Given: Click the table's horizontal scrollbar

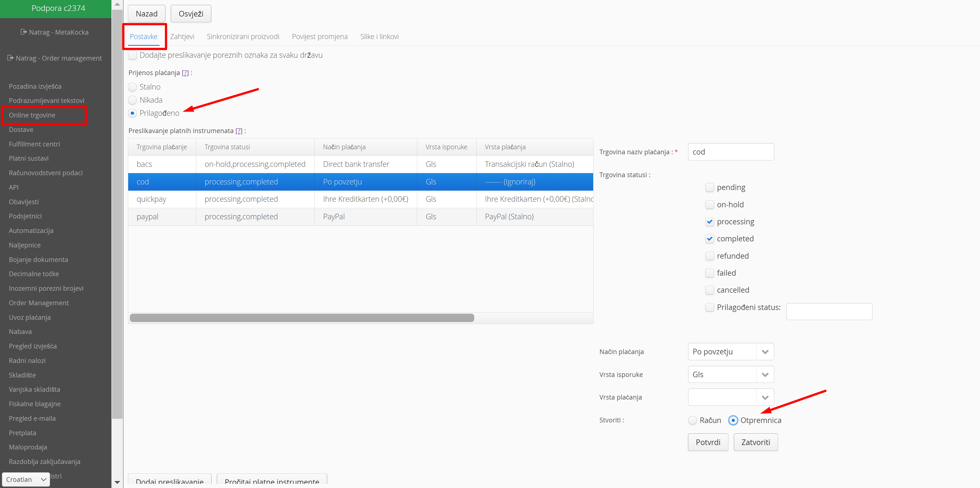Looking at the screenshot, I should tap(302, 318).
